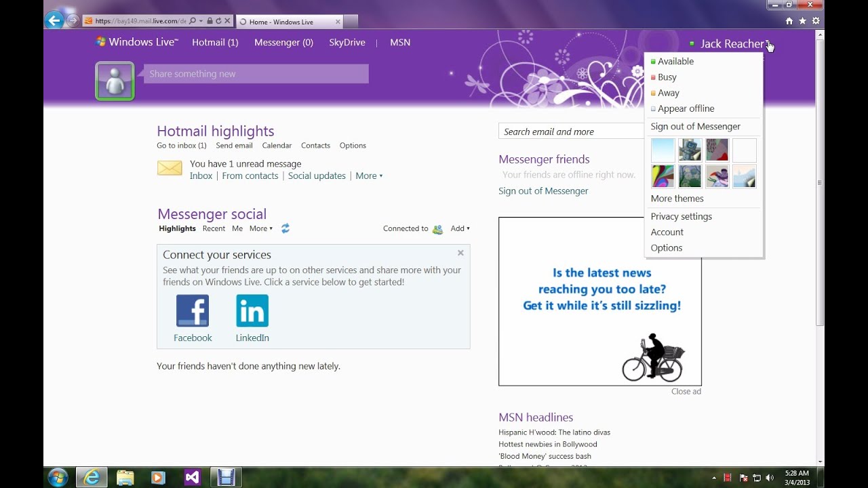Open SkyDrive in the header
The height and width of the screenshot is (488, 868).
coord(347,42)
